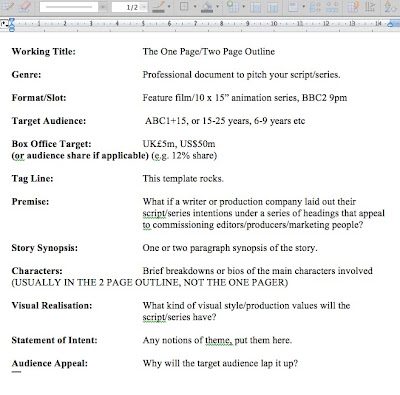Click 'to commissioning editors/producers/marketing people?' line
This screenshot has height=395, width=400.
pos(253,225)
